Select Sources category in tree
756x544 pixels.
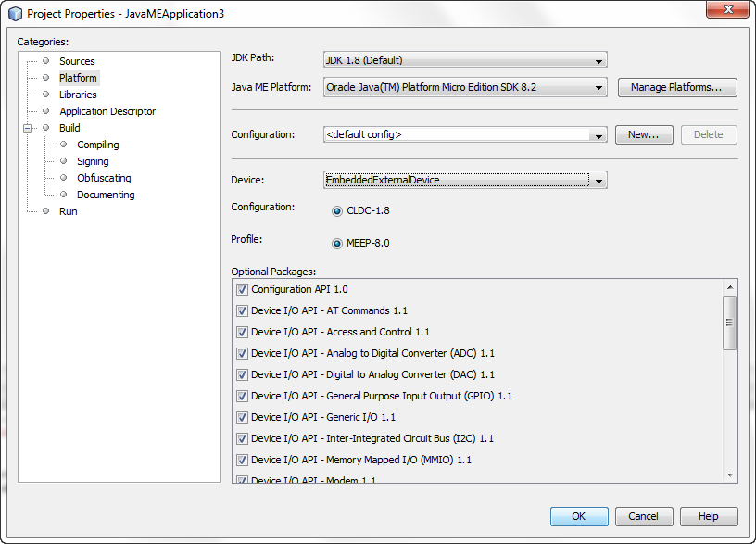click(77, 61)
